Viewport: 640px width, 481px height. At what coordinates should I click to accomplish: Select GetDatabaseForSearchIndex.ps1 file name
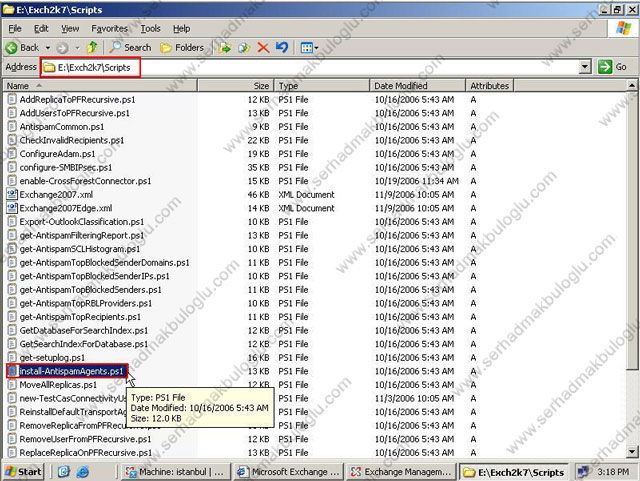pyautogui.click(x=84, y=330)
